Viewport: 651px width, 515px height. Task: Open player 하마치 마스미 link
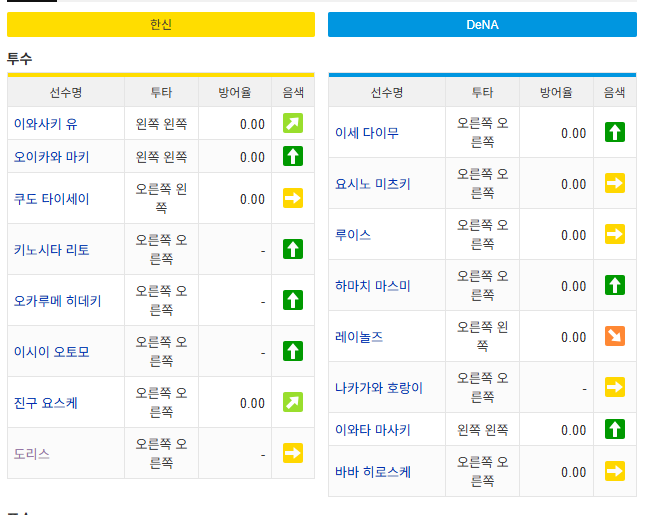pos(372,286)
